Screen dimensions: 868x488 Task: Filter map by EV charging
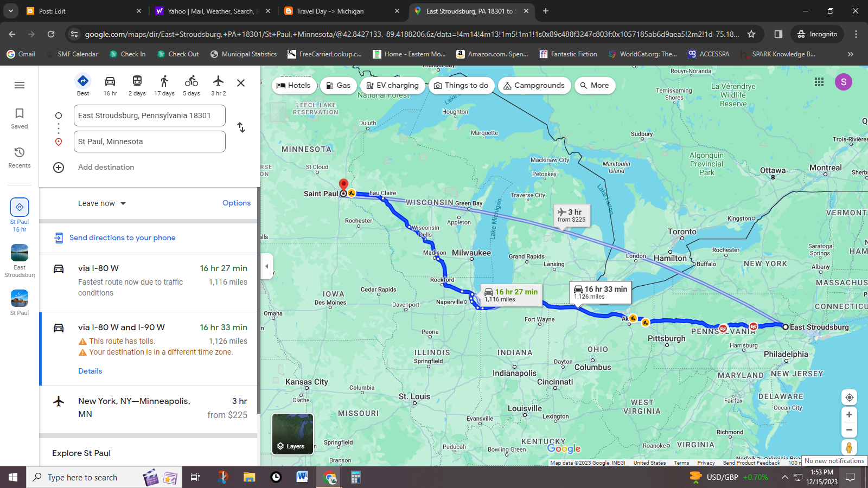coord(392,86)
